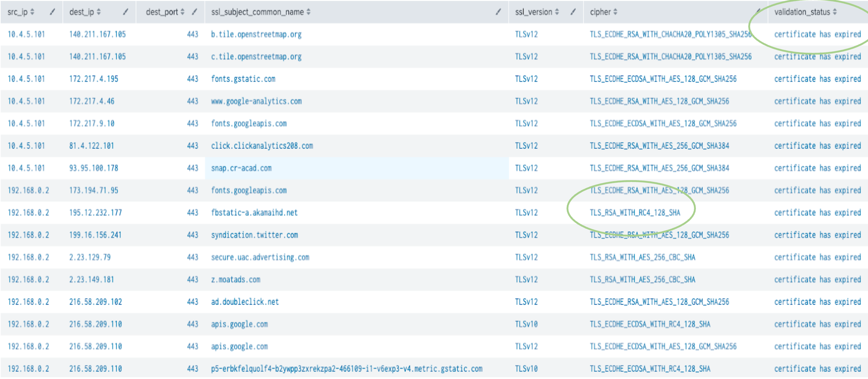Click the TLS_RSA_WITH_RC4_128_SHA cipher value
This screenshot has height=379, width=868.
coord(635,213)
